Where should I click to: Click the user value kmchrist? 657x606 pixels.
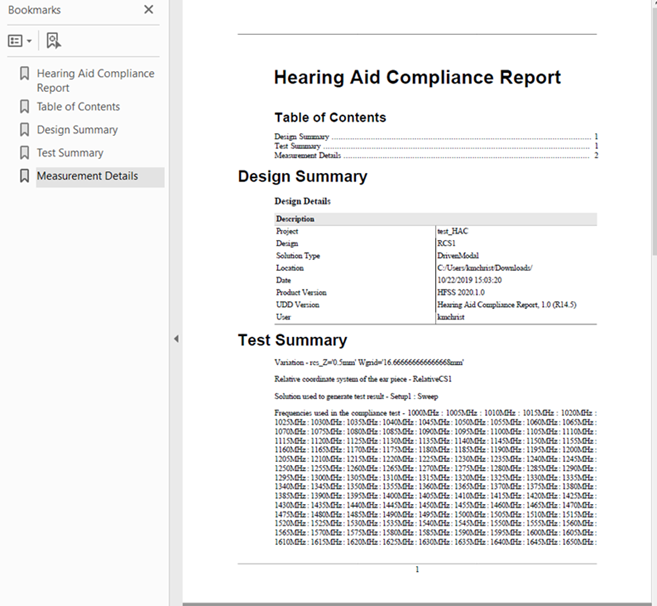(x=451, y=317)
